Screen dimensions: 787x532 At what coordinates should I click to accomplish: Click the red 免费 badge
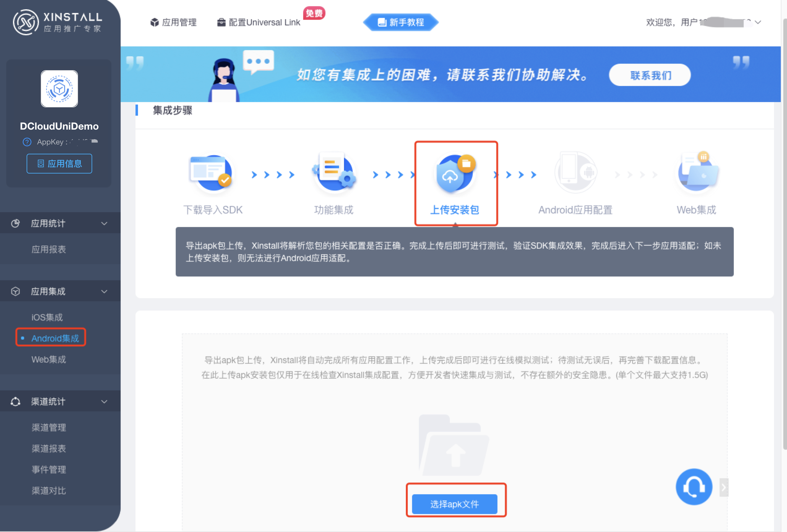(x=314, y=13)
